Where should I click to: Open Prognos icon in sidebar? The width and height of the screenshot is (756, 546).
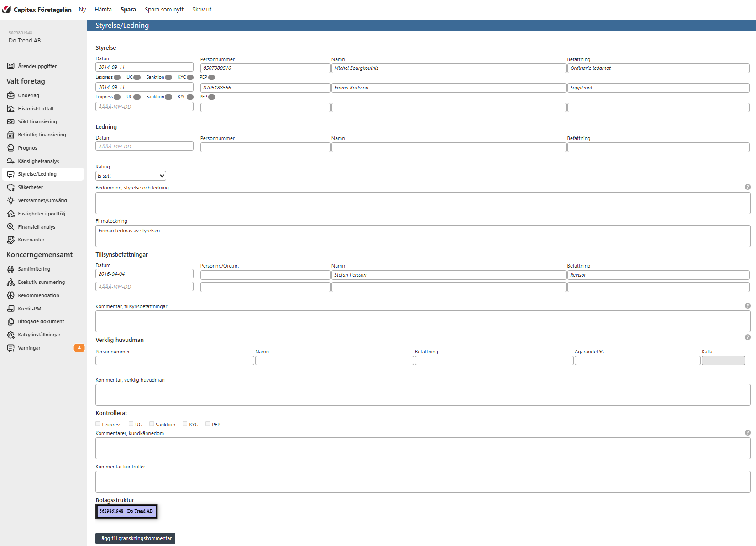point(10,148)
